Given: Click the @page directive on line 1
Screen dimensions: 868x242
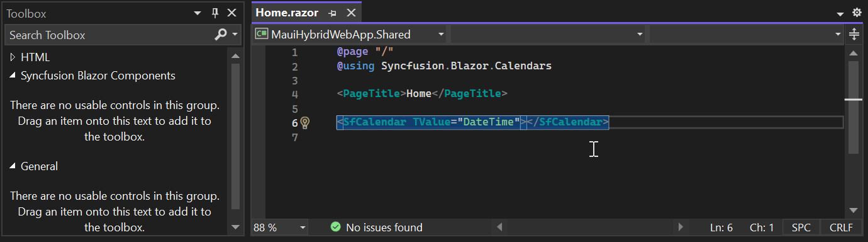Looking at the screenshot, I should (x=365, y=52).
